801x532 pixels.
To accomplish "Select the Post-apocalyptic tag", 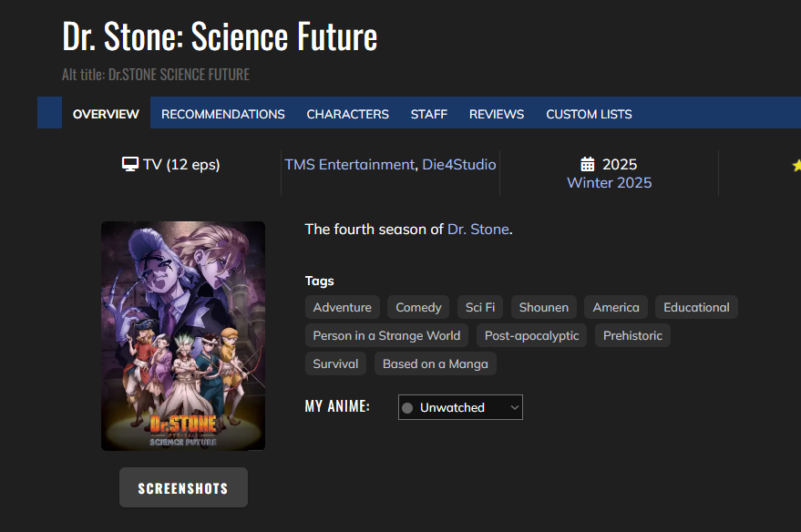I will (x=531, y=335).
